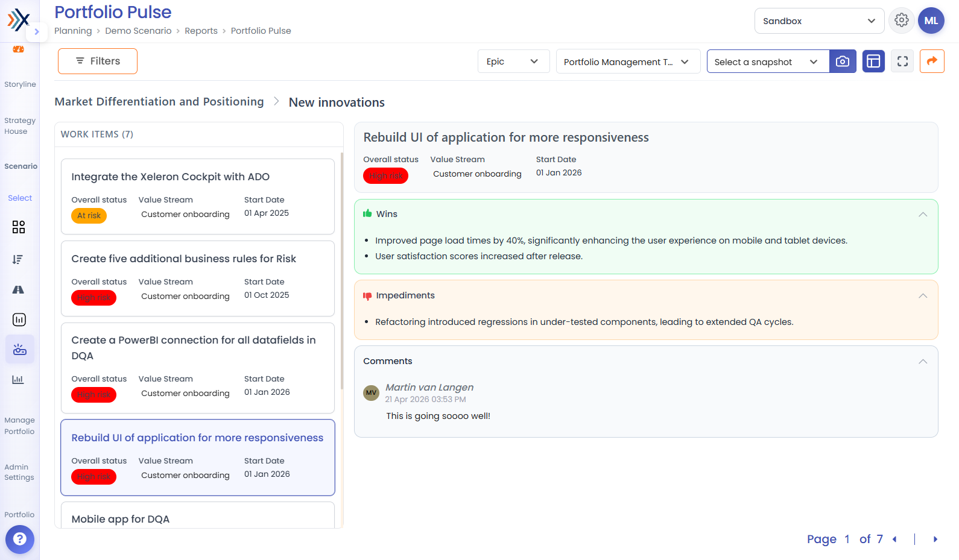Click High risk badge on PowerBI card
Image resolution: width=959 pixels, height=560 pixels.
(93, 395)
